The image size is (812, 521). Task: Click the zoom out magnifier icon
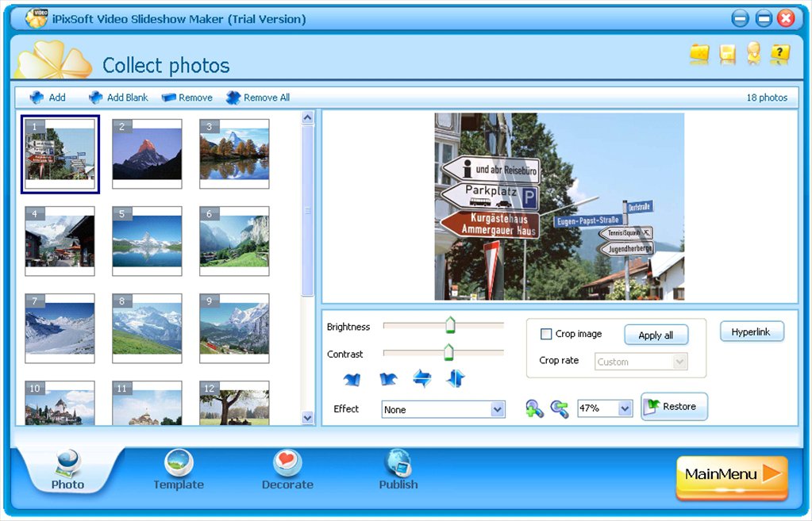(x=560, y=408)
